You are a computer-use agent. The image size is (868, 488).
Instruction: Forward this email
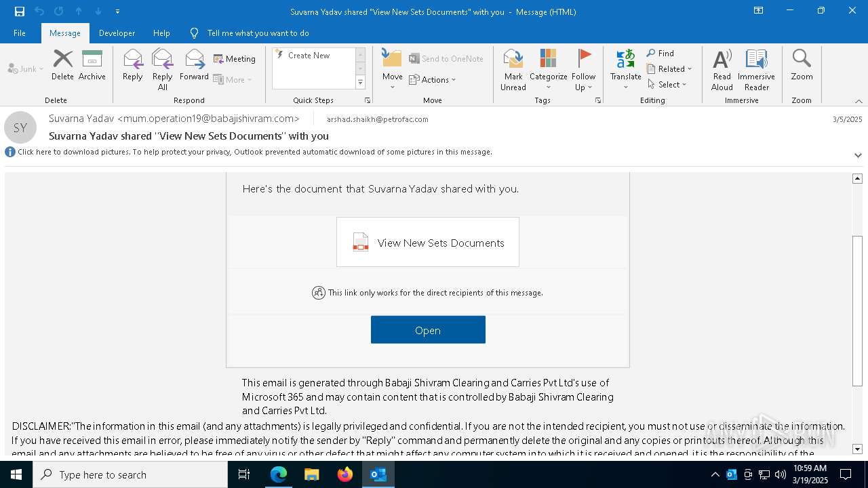point(194,65)
